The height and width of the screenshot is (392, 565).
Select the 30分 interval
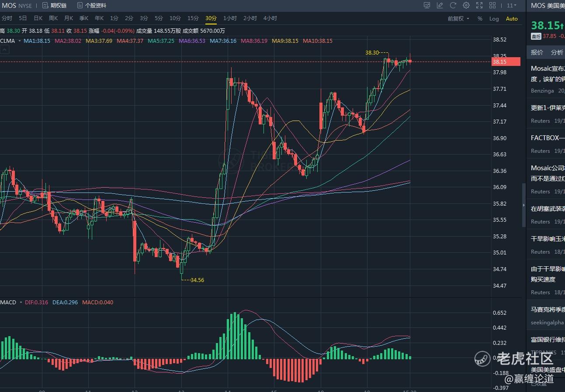click(x=211, y=18)
